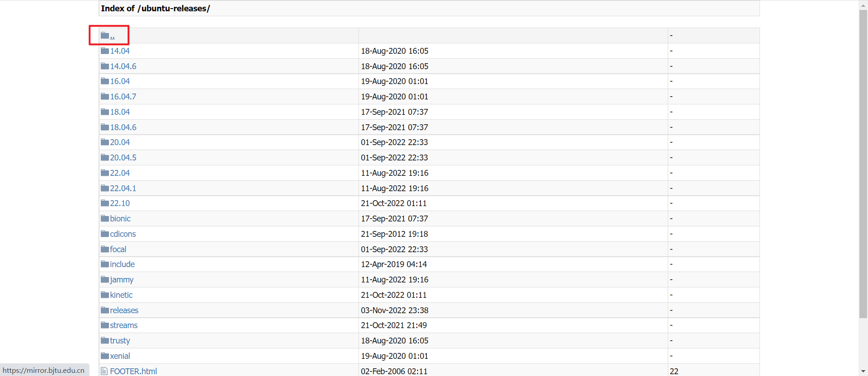Open the FOOTER.html file link

coord(133,371)
